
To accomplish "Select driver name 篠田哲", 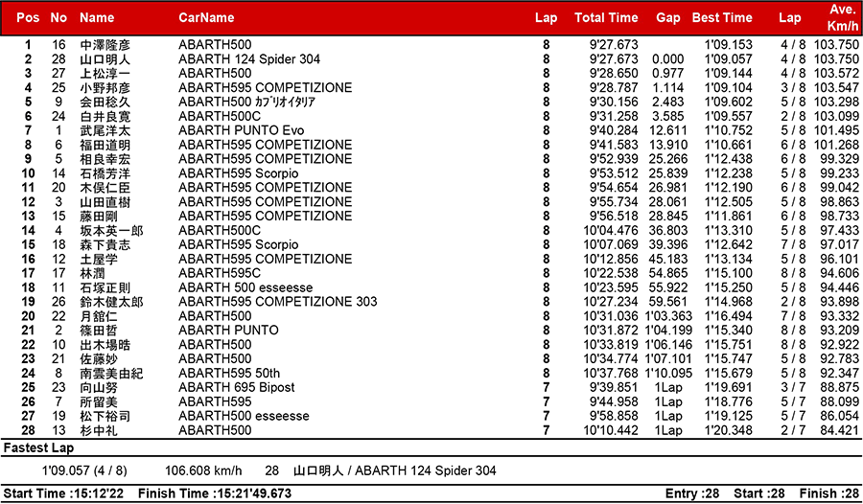I will 99,331.
